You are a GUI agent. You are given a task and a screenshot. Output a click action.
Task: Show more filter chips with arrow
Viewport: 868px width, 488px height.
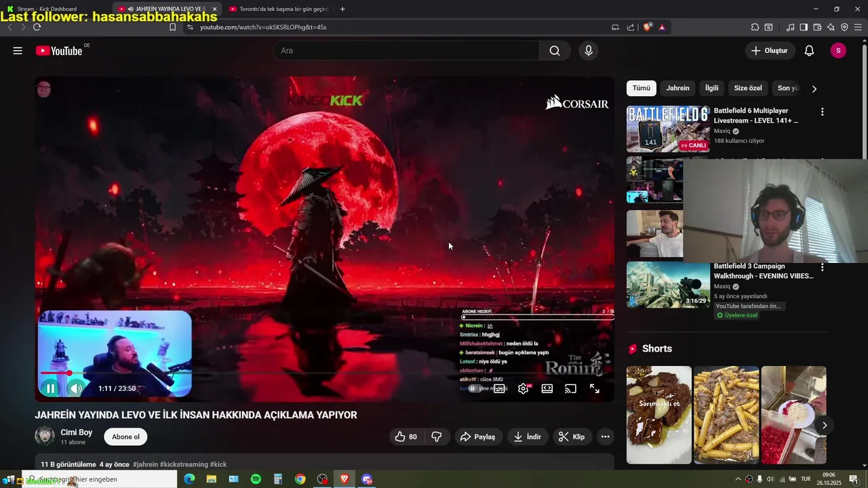point(814,89)
